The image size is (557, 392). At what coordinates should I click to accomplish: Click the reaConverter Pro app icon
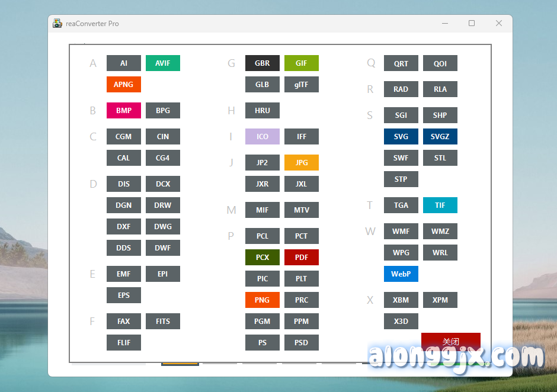(57, 24)
